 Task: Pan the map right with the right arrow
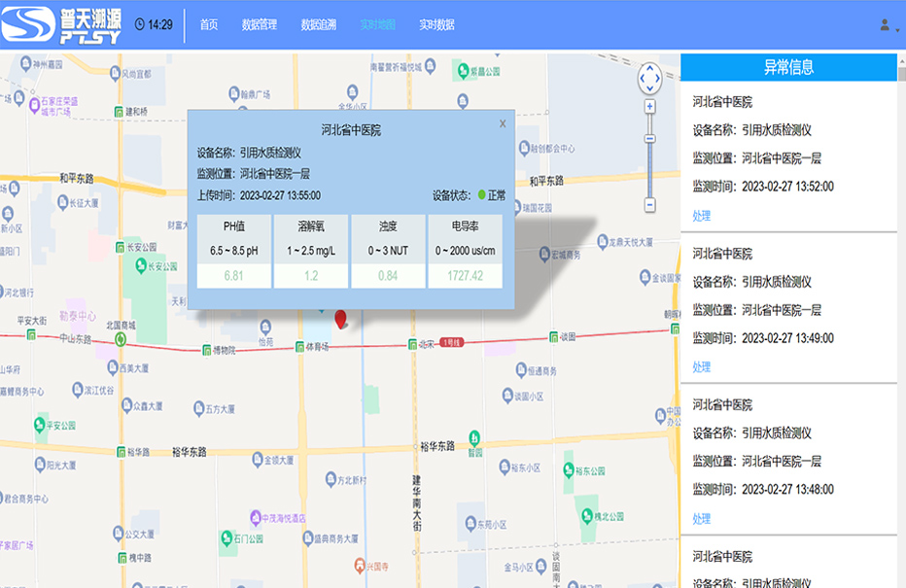pyautogui.click(x=658, y=79)
